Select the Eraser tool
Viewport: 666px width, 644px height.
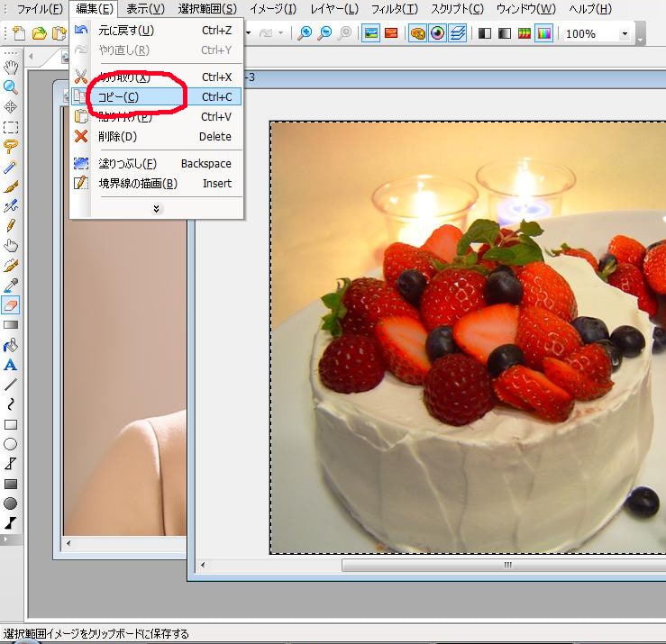coord(11,304)
